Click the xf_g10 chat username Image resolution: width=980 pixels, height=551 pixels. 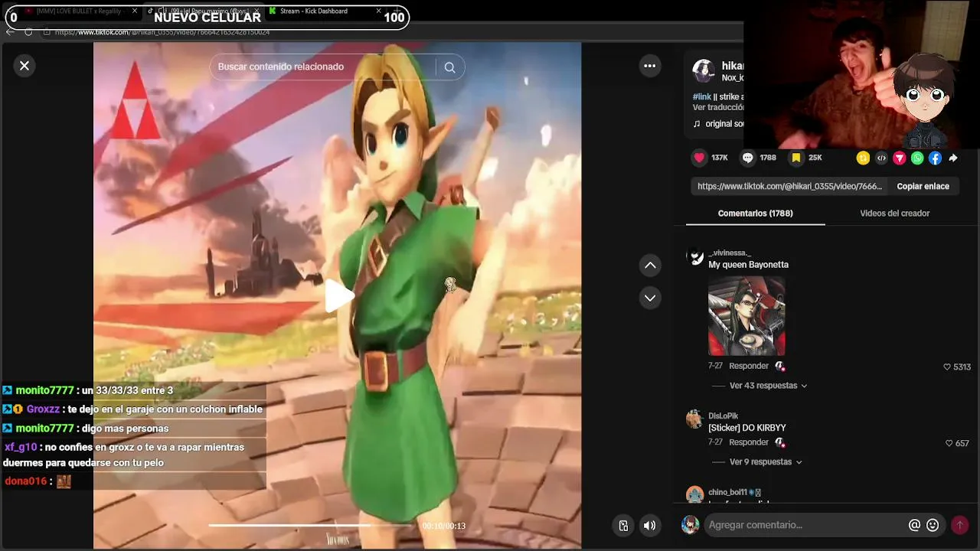[x=21, y=448]
